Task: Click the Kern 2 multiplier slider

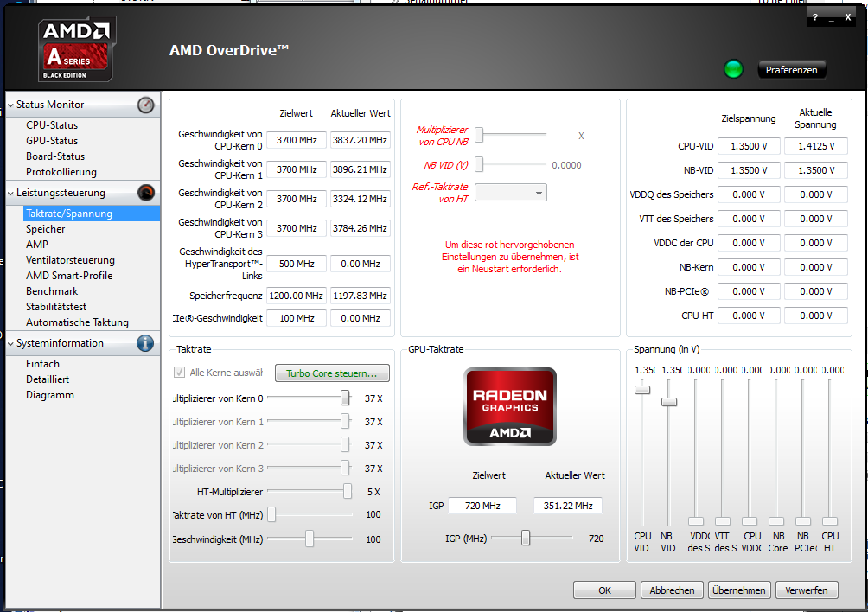Action: pyautogui.click(x=345, y=444)
